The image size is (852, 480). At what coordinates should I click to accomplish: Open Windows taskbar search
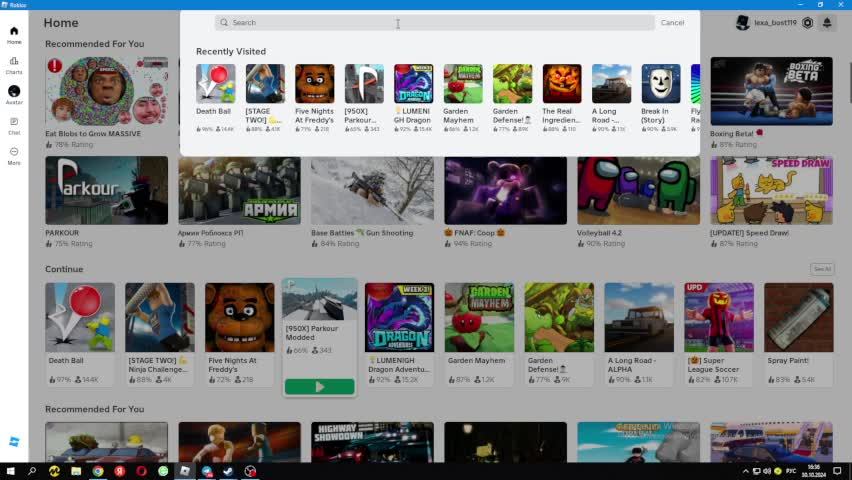(x=32, y=471)
